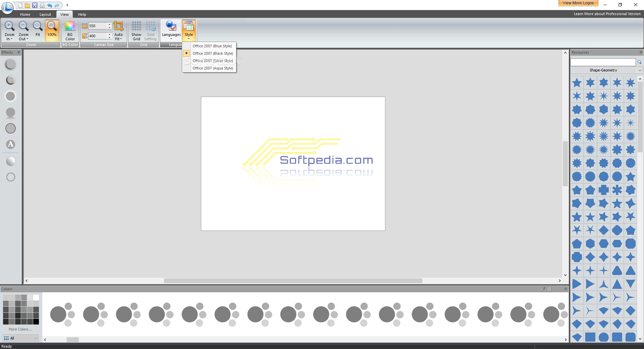644x349 pixels.
Task: Increase canvas height with up spinner
Action: pos(109,34)
